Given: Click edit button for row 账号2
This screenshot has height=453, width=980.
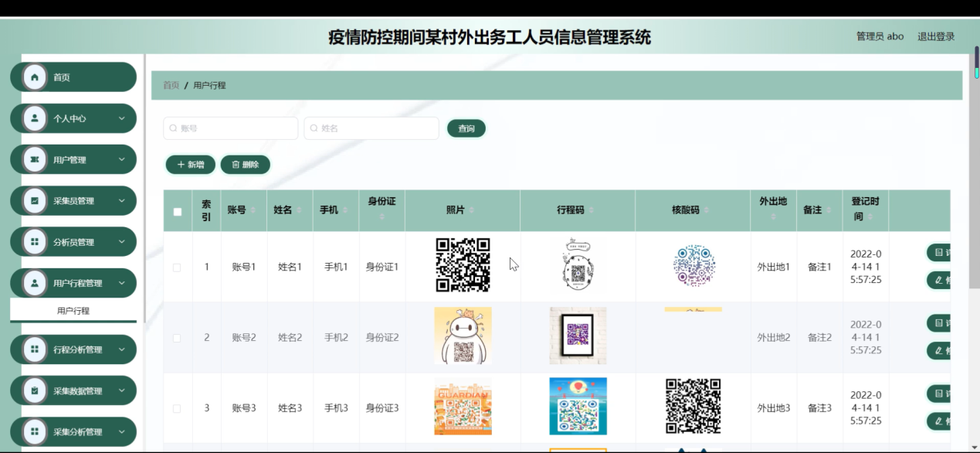Looking at the screenshot, I should [938, 350].
